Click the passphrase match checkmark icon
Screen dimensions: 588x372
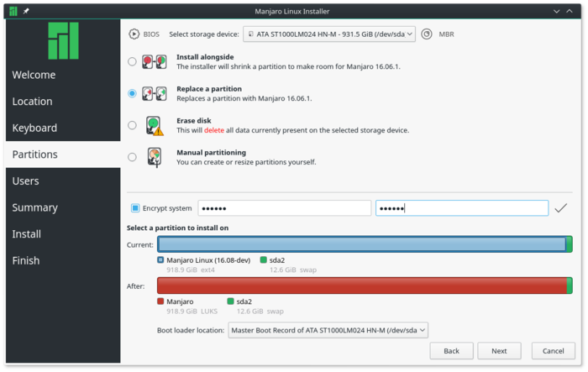[561, 207]
